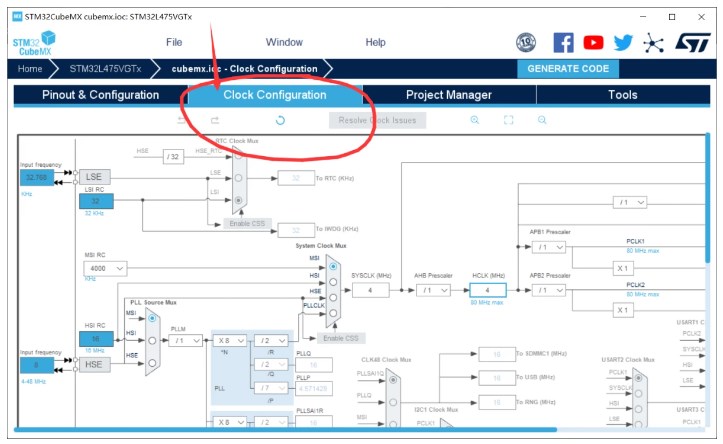The image size is (723, 444).
Task: Open the Facebook page icon
Action: coord(563,42)
